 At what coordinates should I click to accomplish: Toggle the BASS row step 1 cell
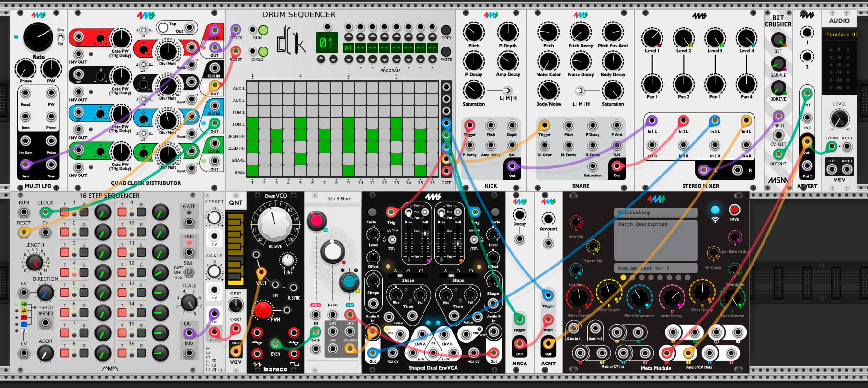pos(252,171)
